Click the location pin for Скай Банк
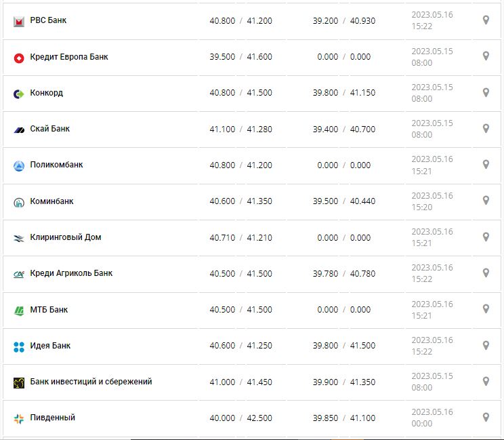Viewport: 504px width, 440px height. 486,128
